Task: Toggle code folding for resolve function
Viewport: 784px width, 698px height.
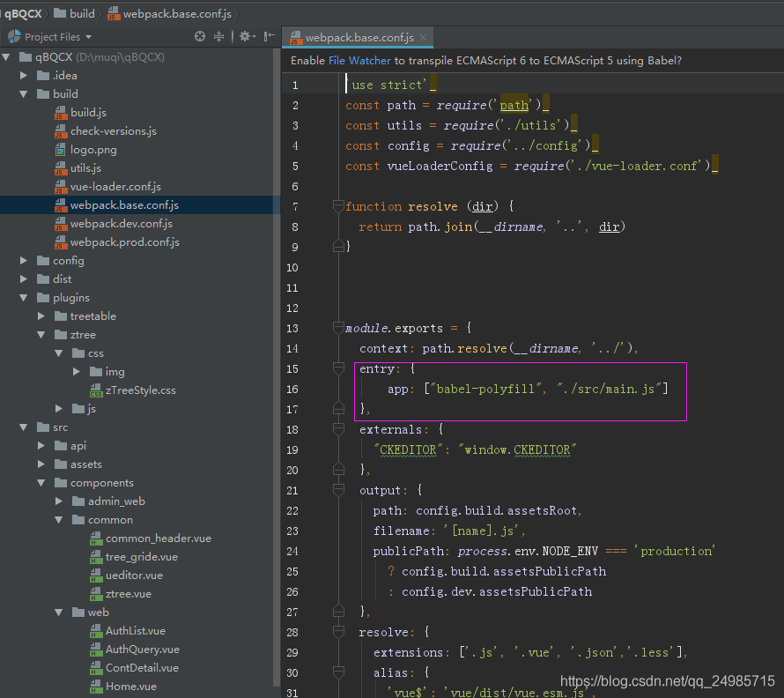Action: point(337,206)
